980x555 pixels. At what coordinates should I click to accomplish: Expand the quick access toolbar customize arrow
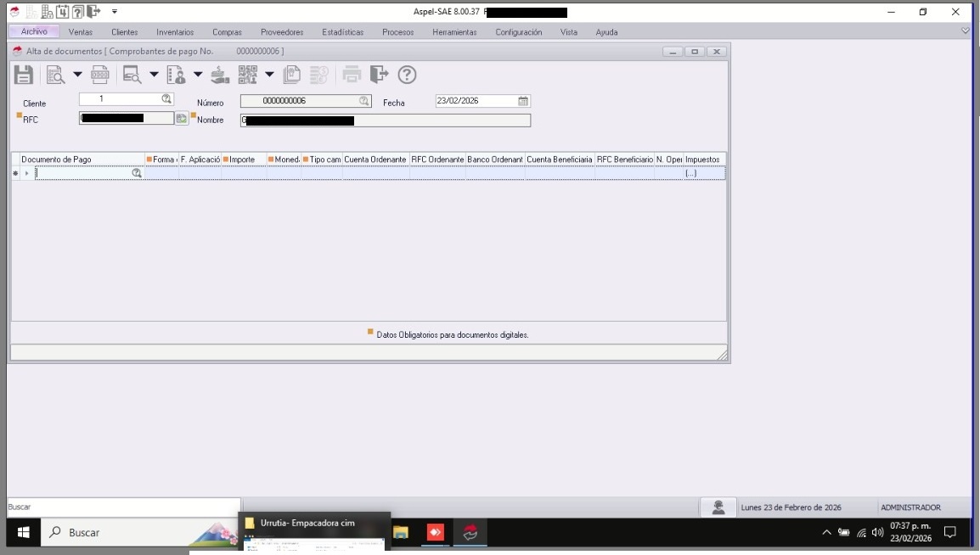click(x=115, y=11)
